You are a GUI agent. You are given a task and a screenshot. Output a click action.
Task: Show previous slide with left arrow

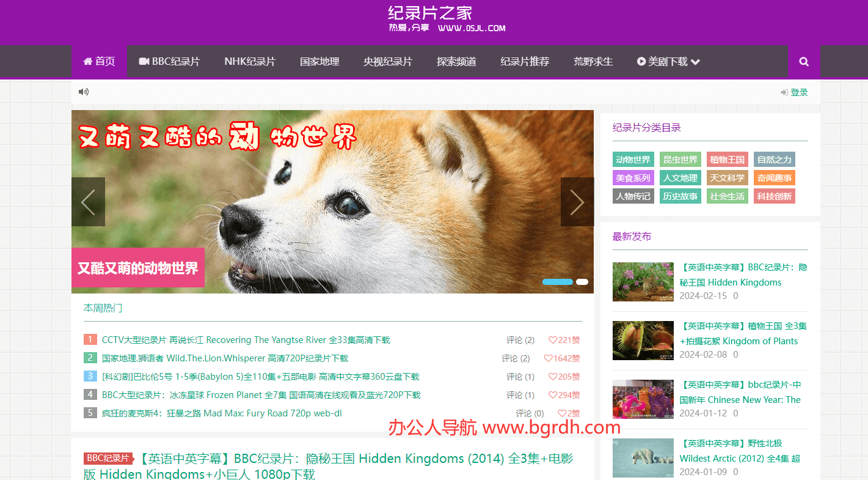(x=88, y=202)
